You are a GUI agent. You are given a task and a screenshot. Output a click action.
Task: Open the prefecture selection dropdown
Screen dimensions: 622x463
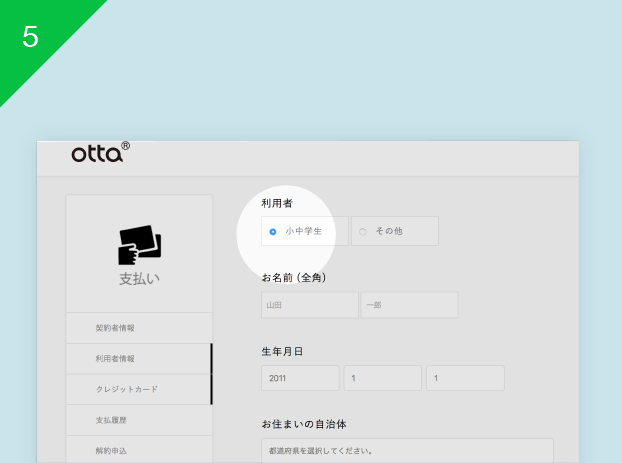407,451
